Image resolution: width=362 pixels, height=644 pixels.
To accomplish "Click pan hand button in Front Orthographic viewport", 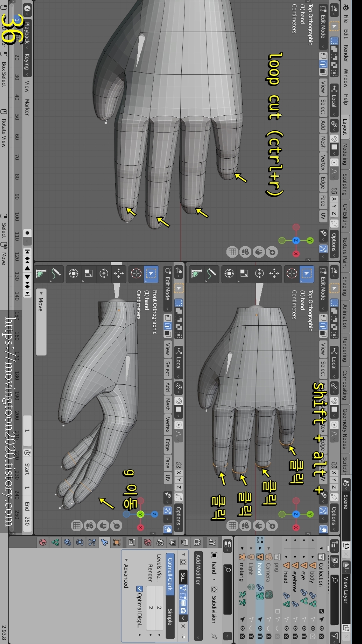I will 103,526.
